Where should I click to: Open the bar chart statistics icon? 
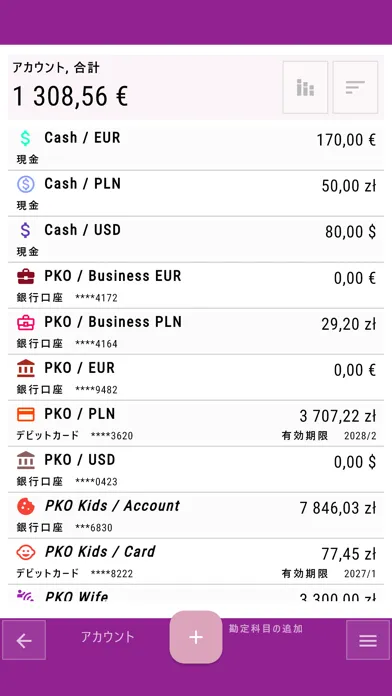tap(305, 87)
